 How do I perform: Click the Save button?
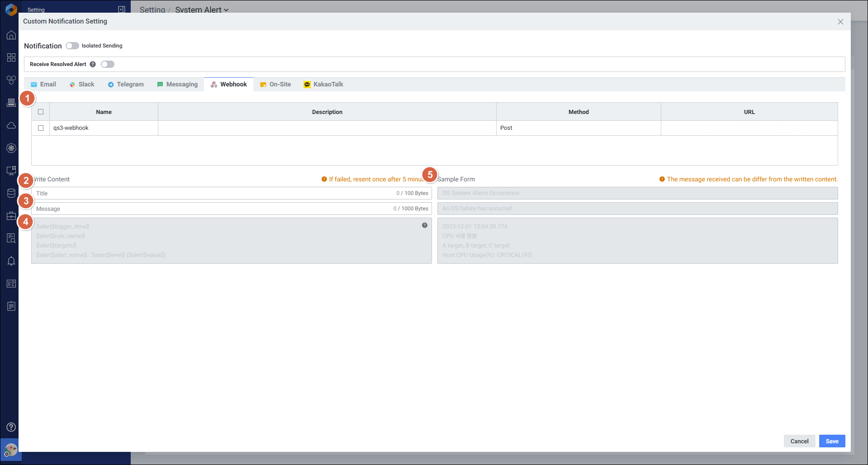click(x=832, y=441)
